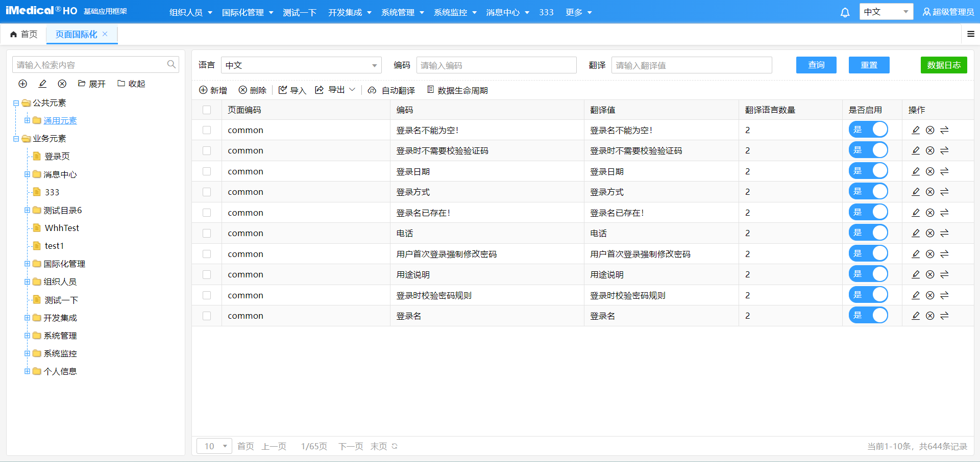Check the 登录名不能为空! row checkbox
980x462 pixels.
tap(207, 130)
